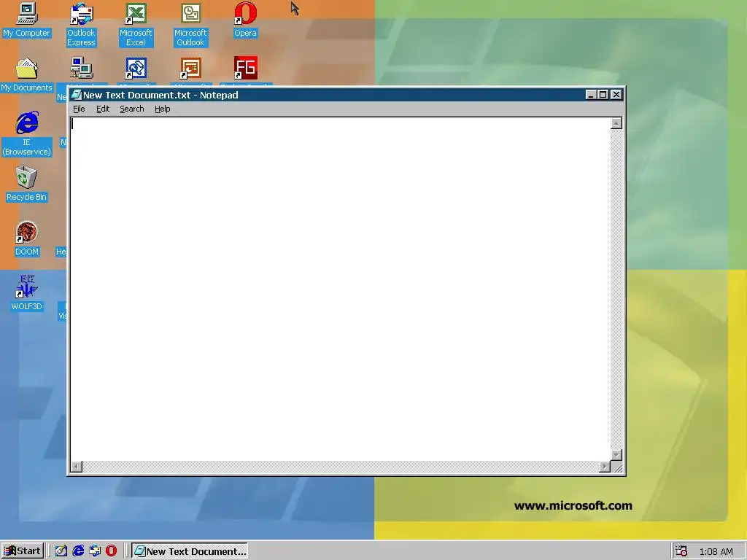Image resolution: width=747 pixels, height=560 pixels.
Task: Open the Search menu in Notepad
Action: click(x=132, y=109)
